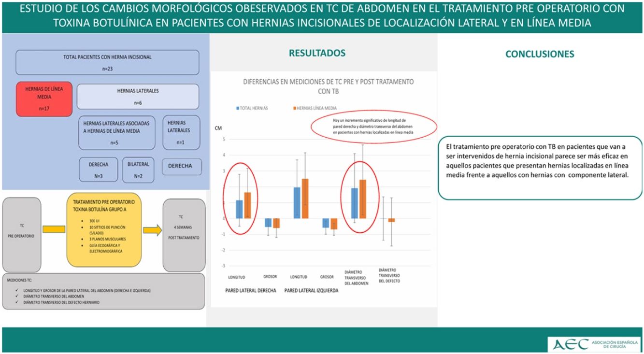Select the Derecha N=3 box

coord(99,170)
